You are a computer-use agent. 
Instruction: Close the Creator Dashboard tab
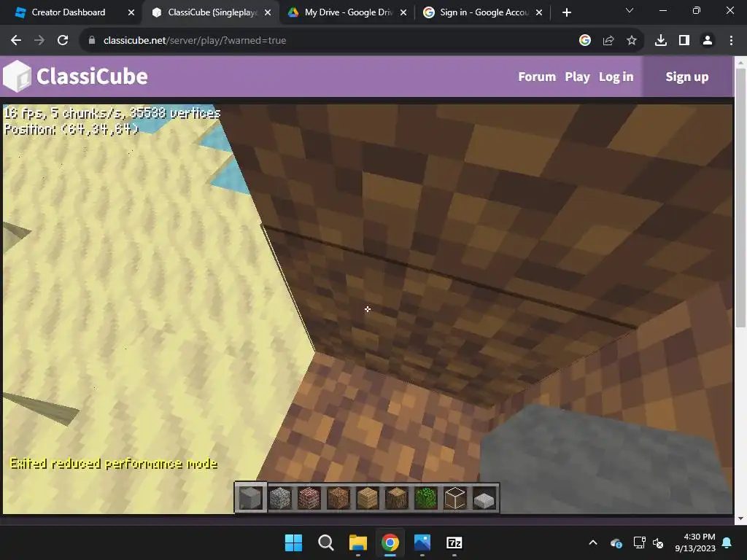click(x=131, y=12)
